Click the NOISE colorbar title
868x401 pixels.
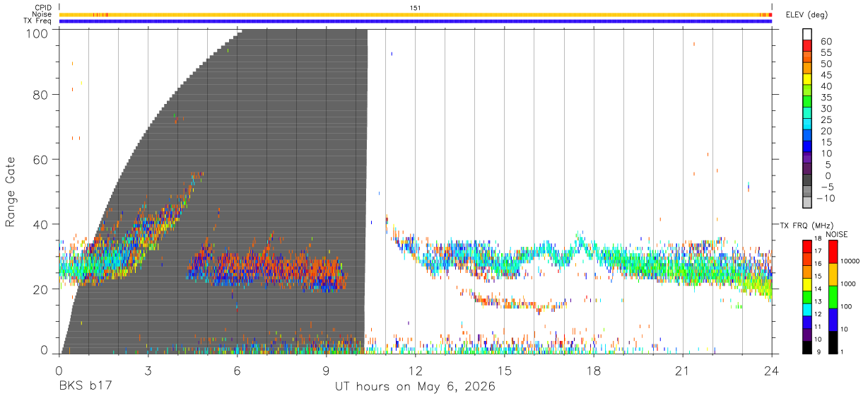click(x=835, y=234)
